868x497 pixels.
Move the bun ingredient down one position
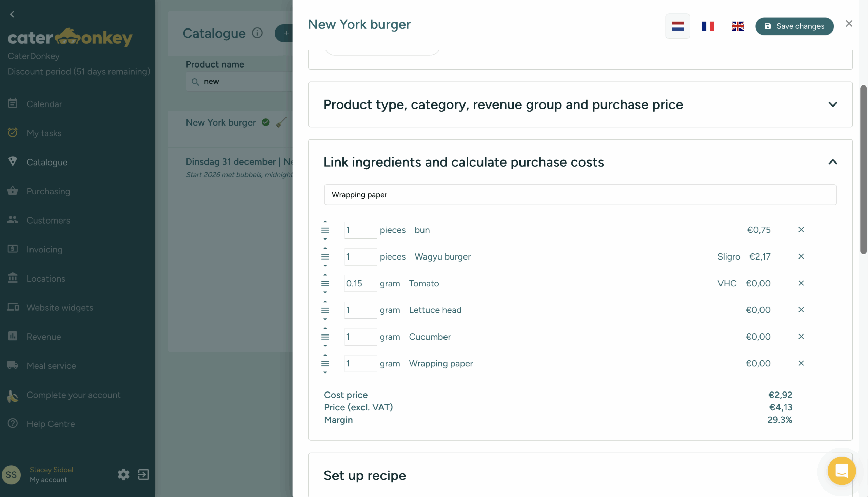[325, 239]
